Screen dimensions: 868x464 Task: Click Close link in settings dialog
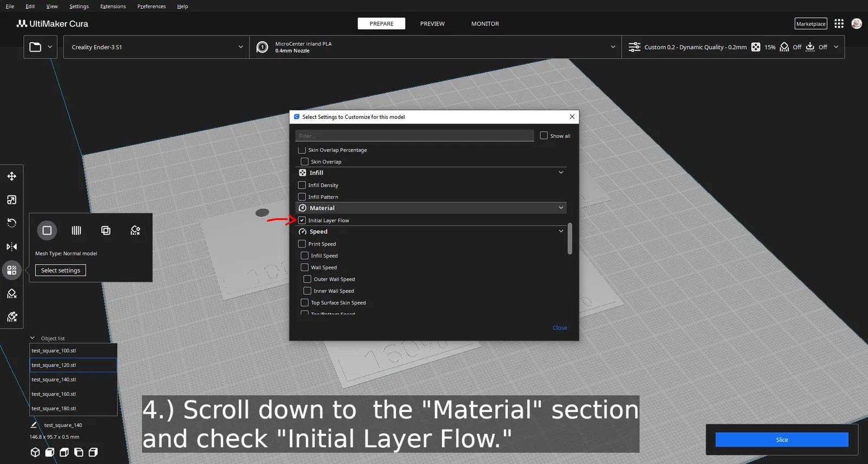click(x=560, y=328)
